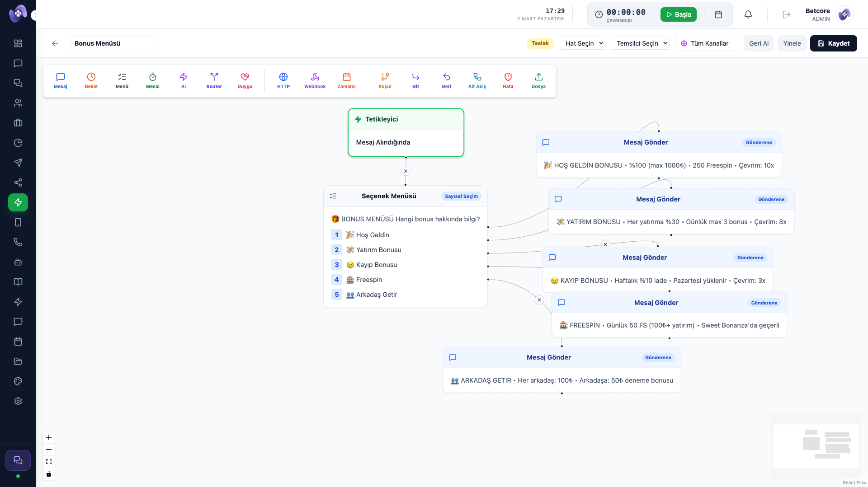
Task: Add a Webhook node
Action: coord(315,80)
